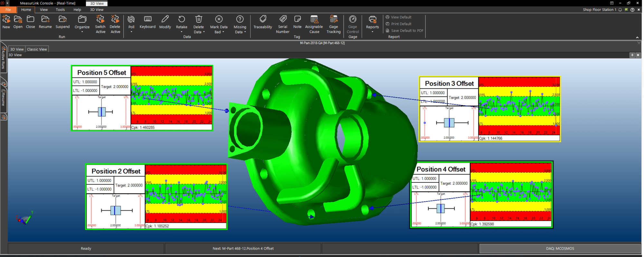Switch to Classic View tab

coord(37,49)
